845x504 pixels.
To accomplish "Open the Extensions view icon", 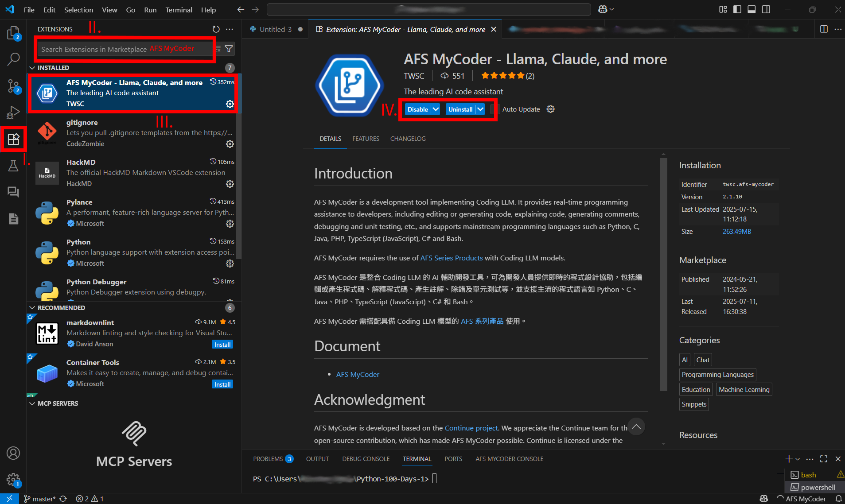I will 13,139.
